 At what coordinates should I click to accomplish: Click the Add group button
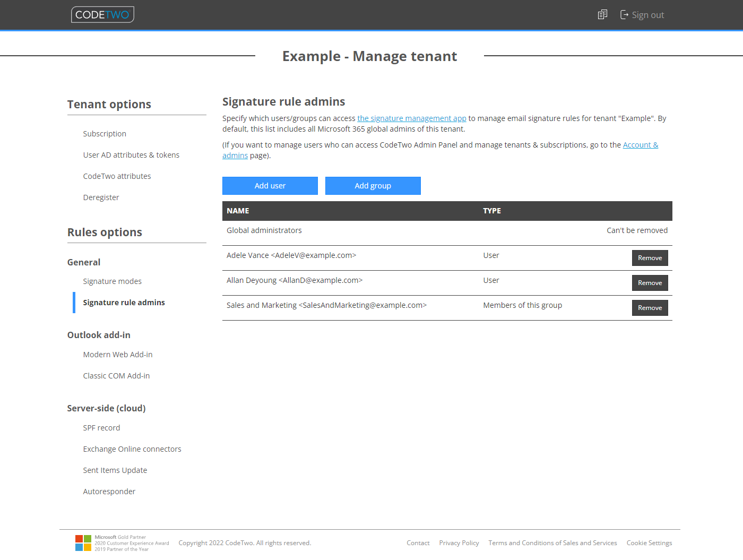pyautogui.click(x=373, y=186)
